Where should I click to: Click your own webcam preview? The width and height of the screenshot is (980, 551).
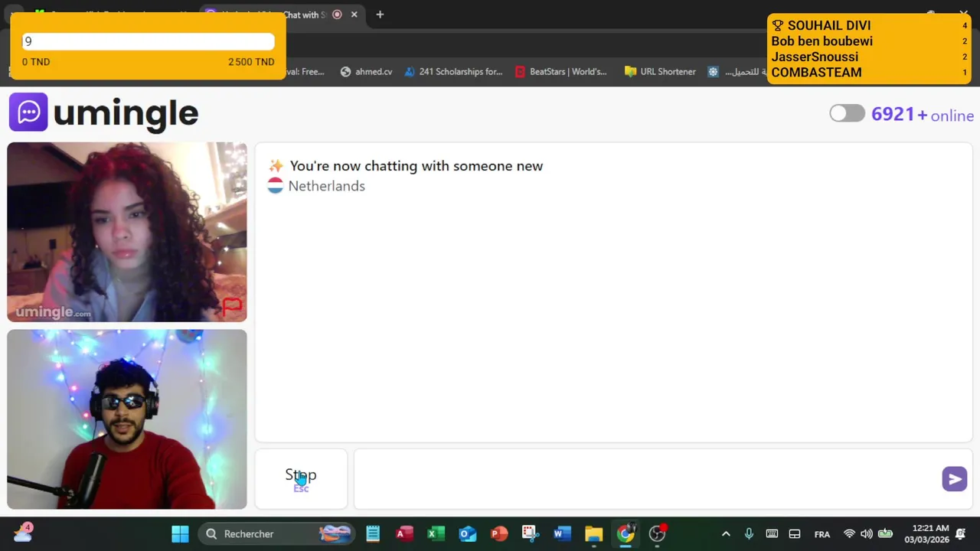pos(127,419)
